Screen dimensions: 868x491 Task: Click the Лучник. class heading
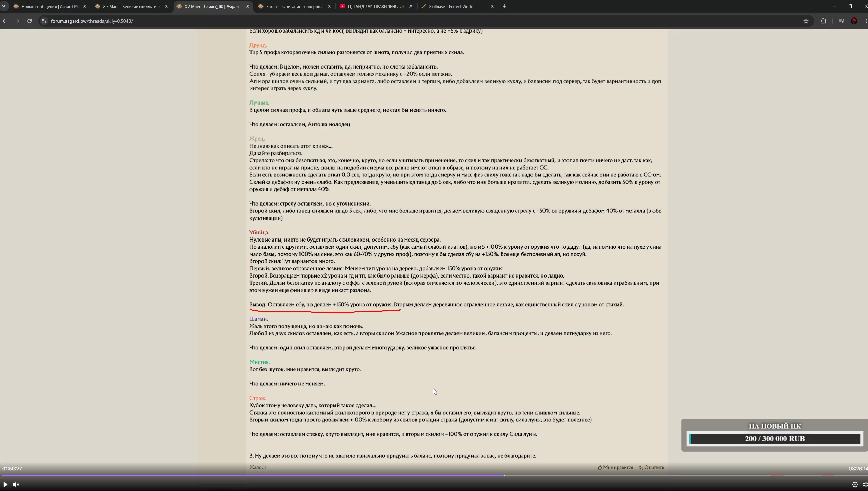coord(259,103)
